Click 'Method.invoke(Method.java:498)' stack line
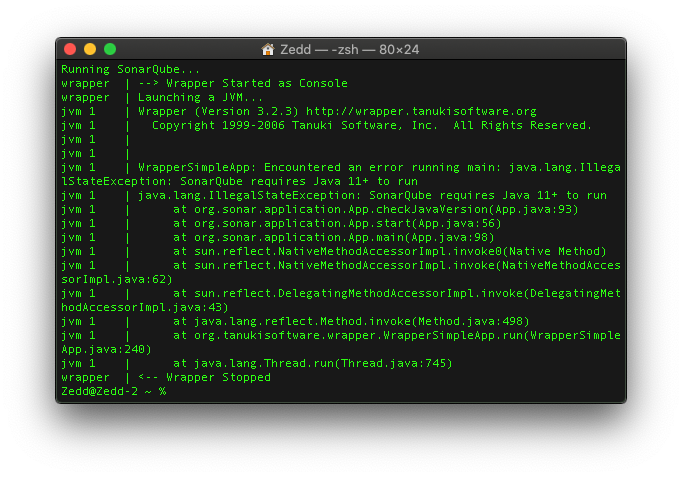The height and width of the screenshot is (477, 682). click(351, 321)
